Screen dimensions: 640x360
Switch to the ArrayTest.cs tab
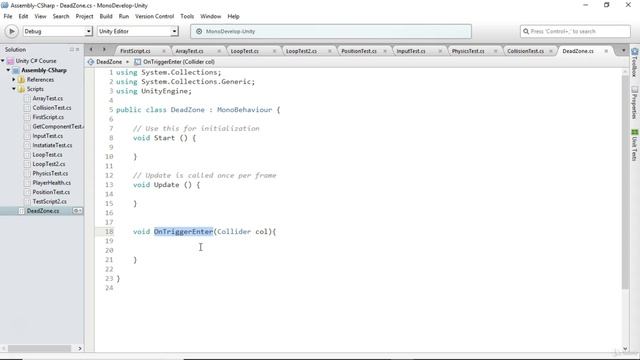point(189,51)
